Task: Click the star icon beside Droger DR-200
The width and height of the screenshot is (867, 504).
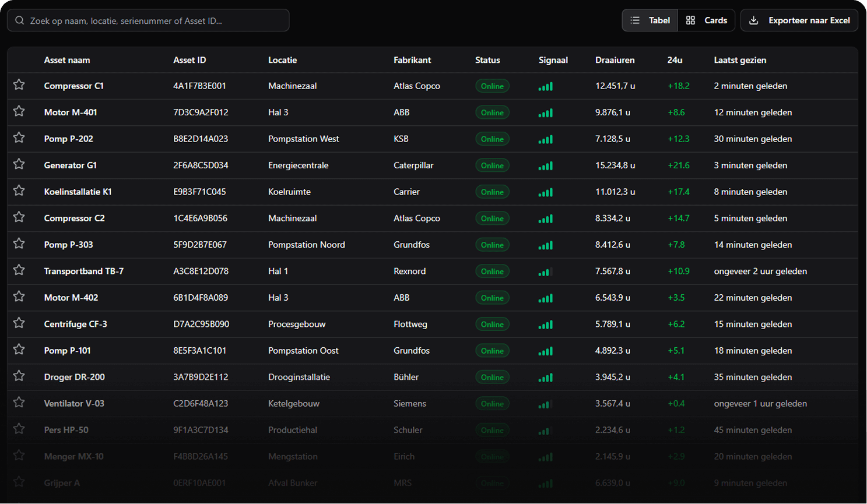Action: point(19,376)
